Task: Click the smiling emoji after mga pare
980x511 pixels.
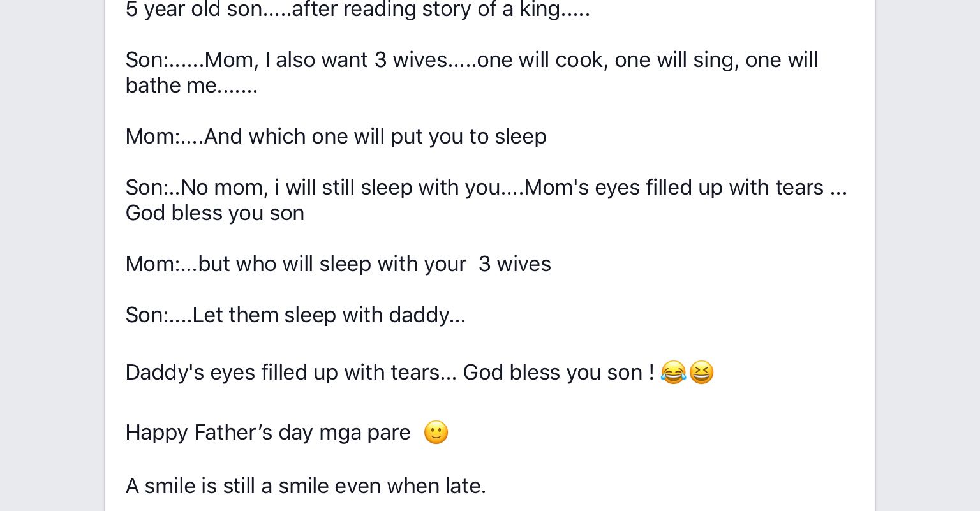Action: tap(436, 433)
